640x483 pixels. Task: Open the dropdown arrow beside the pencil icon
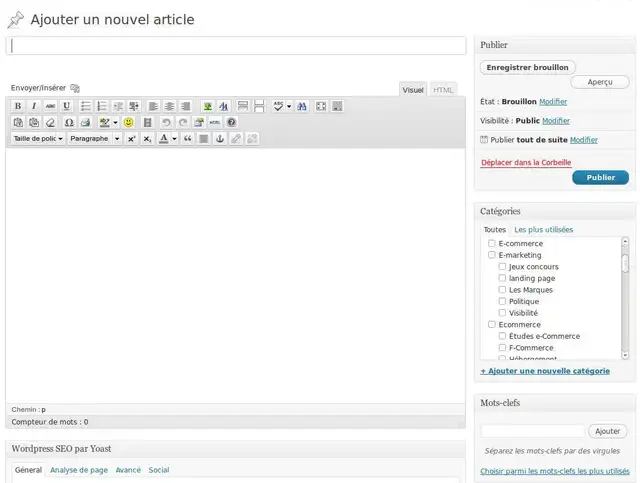pos(116,122)
